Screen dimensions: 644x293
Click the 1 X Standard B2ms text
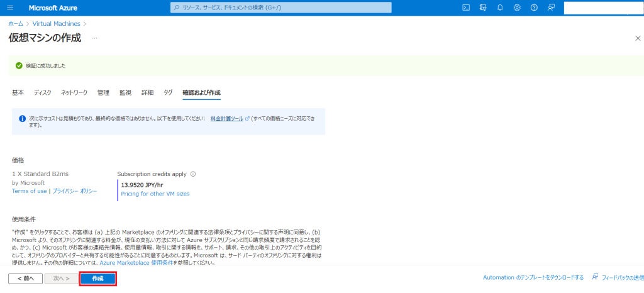pyautogui.click(x=40, y=174)
